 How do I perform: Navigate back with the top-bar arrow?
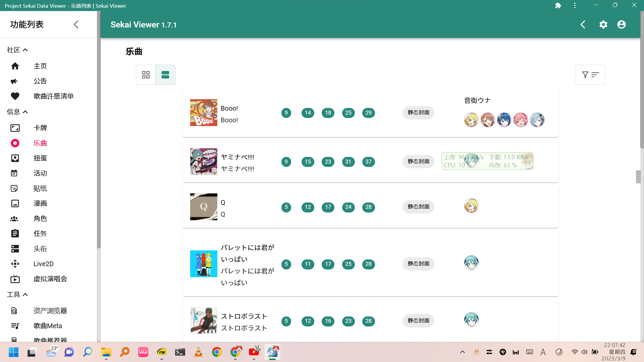pyautogui.click(x=583, y=24)
